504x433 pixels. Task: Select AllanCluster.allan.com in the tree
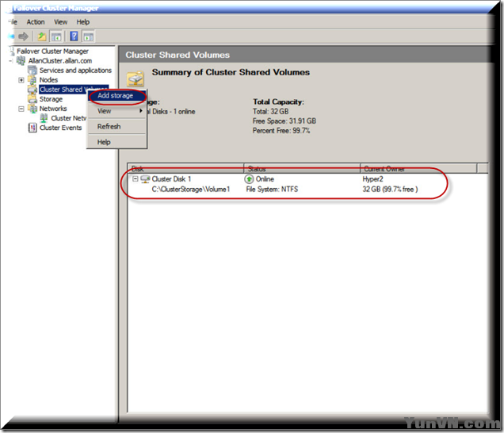pos(60,61)
